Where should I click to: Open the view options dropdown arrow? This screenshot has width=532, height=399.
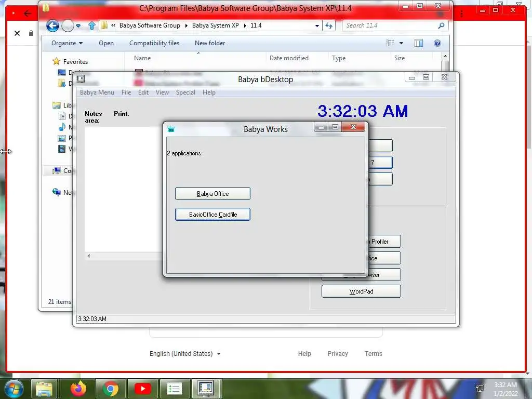(x=401, y=43)
